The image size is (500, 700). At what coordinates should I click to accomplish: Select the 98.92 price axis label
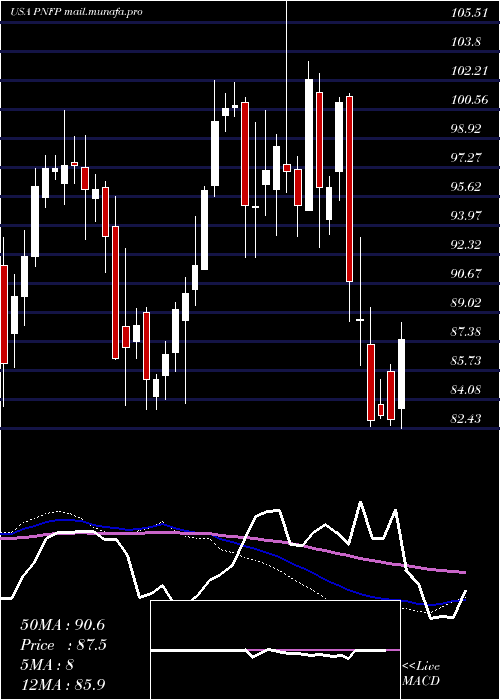pyautogui.click(x=466, y=129)
